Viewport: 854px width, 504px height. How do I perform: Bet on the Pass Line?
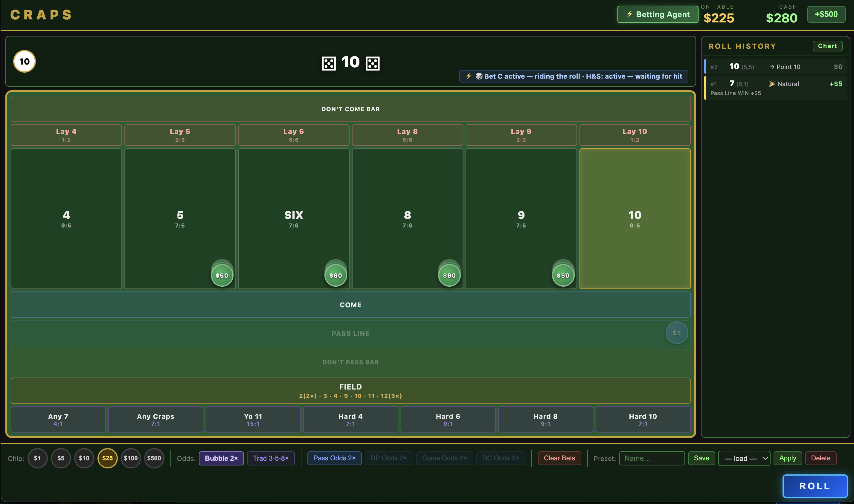click(x=350, y=334)
